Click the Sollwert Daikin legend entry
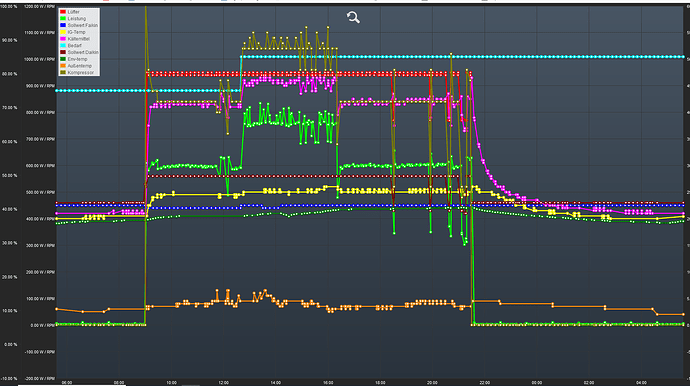Screen dimensions: 690x386 click(79, 52)
